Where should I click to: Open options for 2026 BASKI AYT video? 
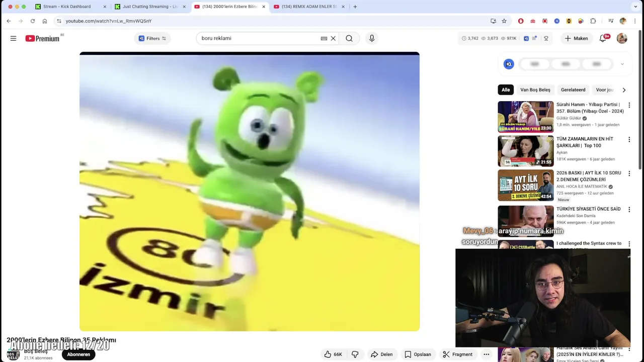tap(629, 173)
